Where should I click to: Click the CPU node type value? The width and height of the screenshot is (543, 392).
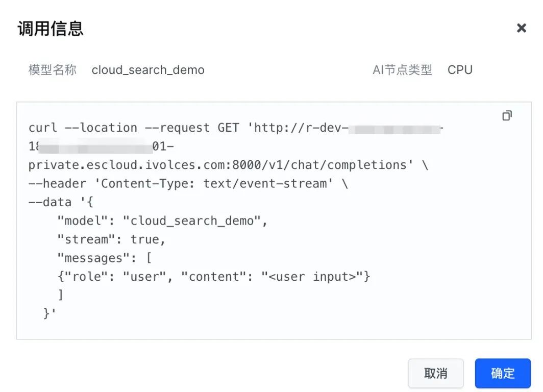pos(460,70)
